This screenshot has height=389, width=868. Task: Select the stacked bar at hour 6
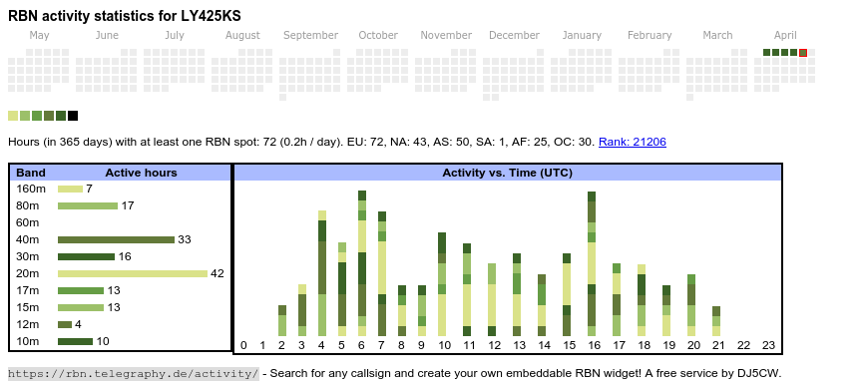pos(362,263)
